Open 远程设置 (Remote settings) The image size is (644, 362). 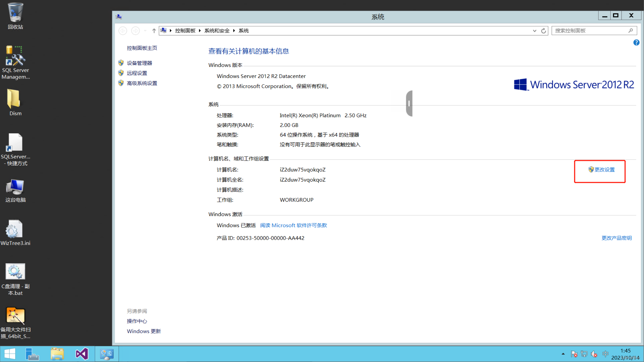137,73
